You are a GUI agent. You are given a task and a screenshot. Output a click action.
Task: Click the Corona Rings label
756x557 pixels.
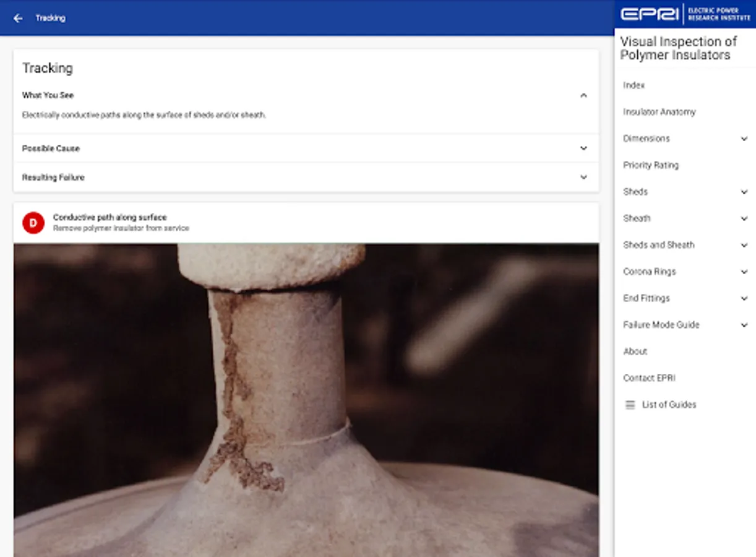coord(650,272)
